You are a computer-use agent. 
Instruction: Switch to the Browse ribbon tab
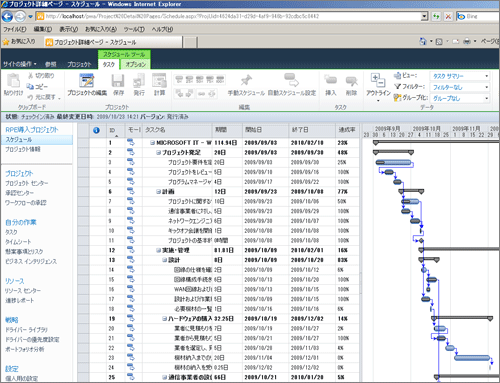pos(51,64)
